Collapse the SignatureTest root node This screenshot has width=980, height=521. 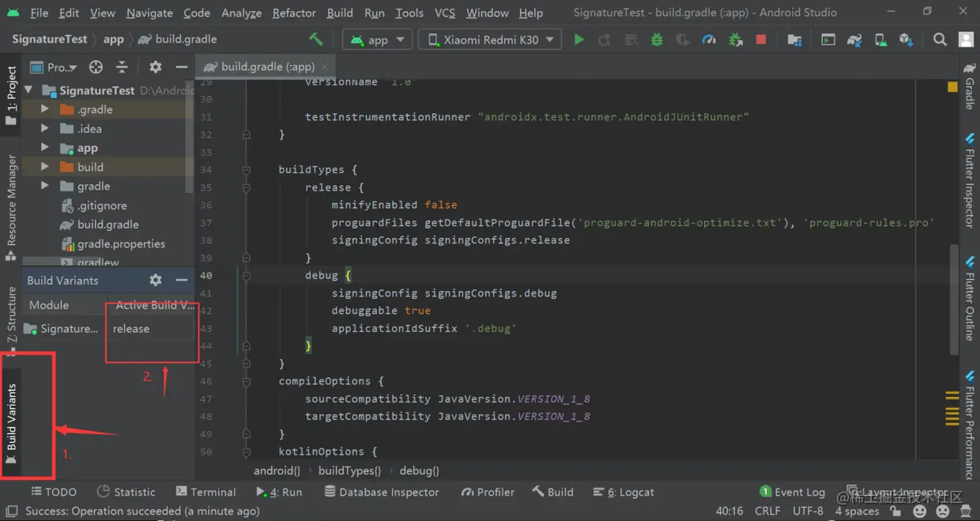point(29,90)
